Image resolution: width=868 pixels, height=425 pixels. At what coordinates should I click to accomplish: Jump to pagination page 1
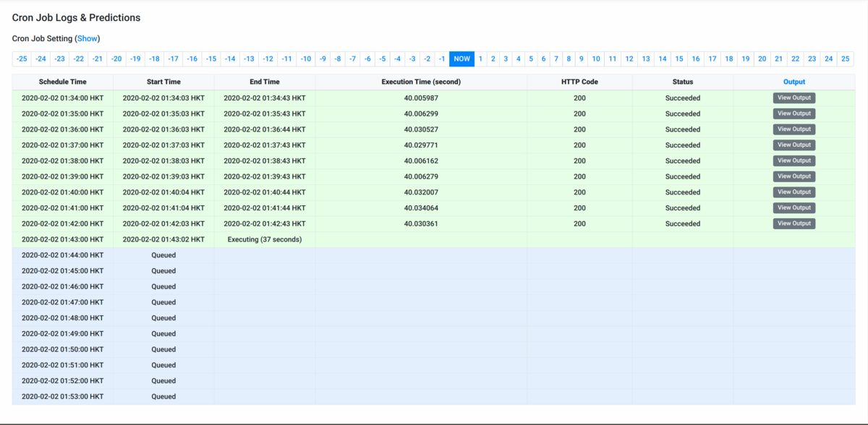(x=481, y=59)
